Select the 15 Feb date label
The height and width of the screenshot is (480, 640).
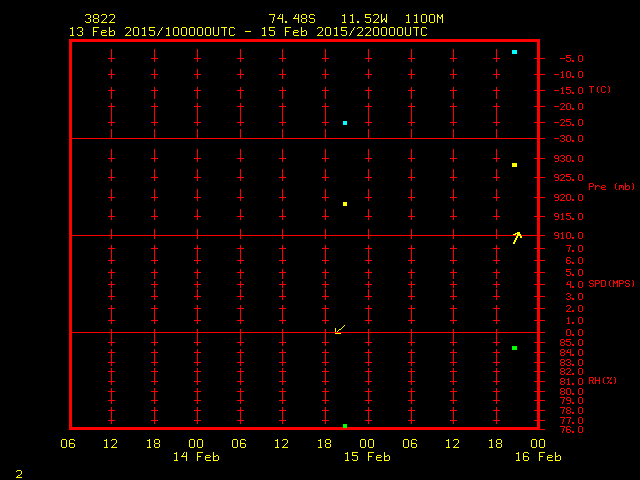pyautogui.click(x=367, y=456)
